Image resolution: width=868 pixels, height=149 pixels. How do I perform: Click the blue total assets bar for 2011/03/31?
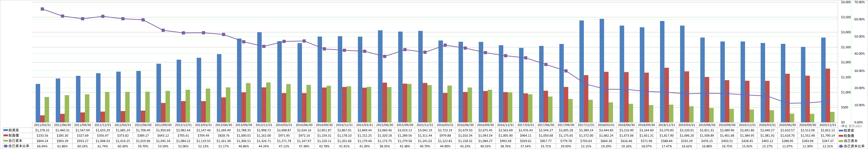38,103
